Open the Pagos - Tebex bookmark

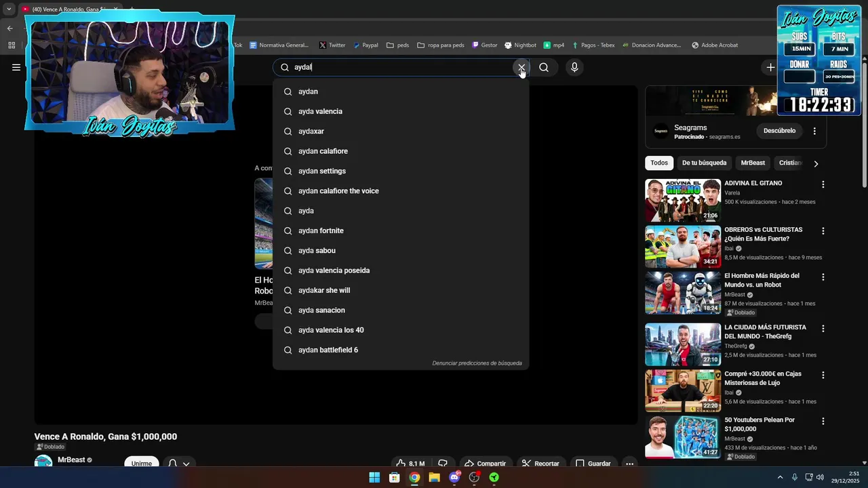593,45
